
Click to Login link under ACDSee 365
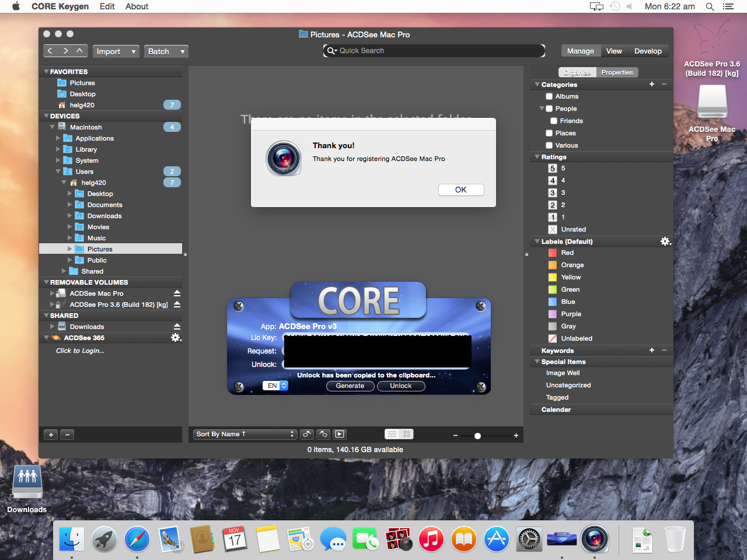[x=80, y=351]
